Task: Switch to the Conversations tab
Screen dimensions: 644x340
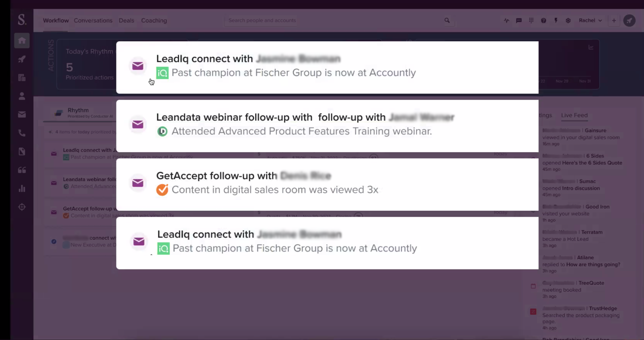Action: (93, 20)
